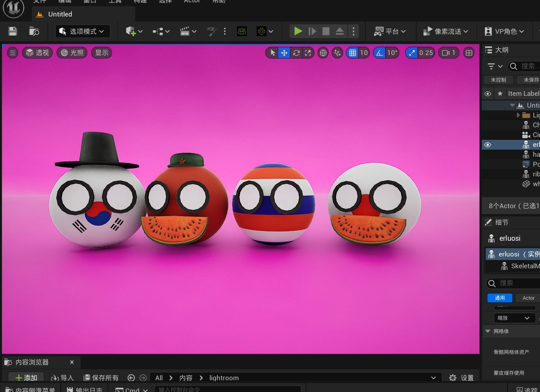Image resolution: width=540 pixels, height=392 pixels.
Task: Click the viewport layout maximize icon
Action: coord(469,53)
